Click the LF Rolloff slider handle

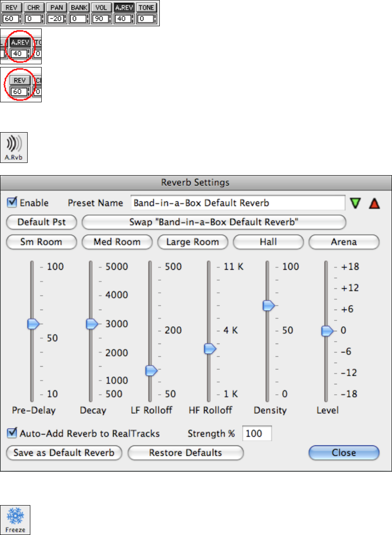coord(151,371)
